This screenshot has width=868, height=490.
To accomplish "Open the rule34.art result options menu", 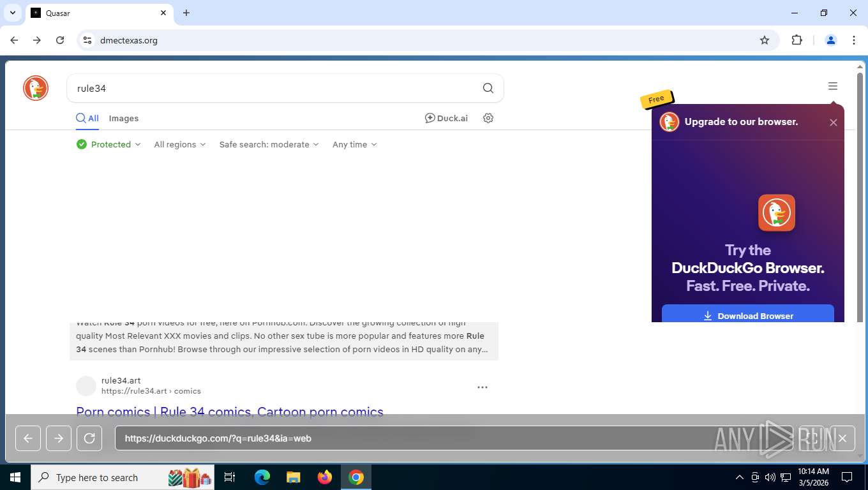I will click(483, 387).
